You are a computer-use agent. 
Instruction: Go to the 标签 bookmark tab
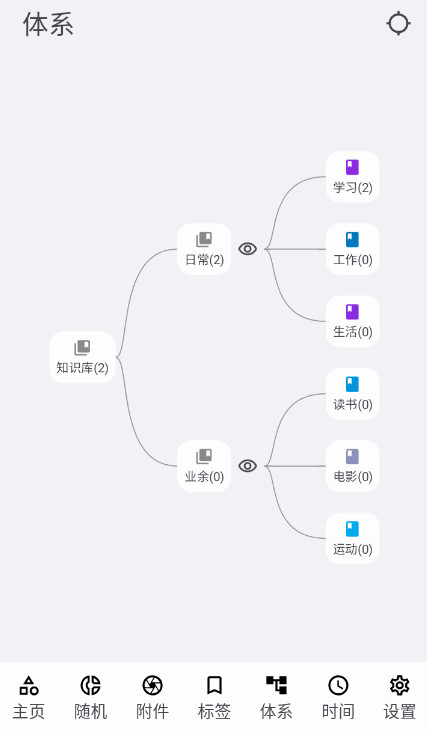(x=214, y=697)
